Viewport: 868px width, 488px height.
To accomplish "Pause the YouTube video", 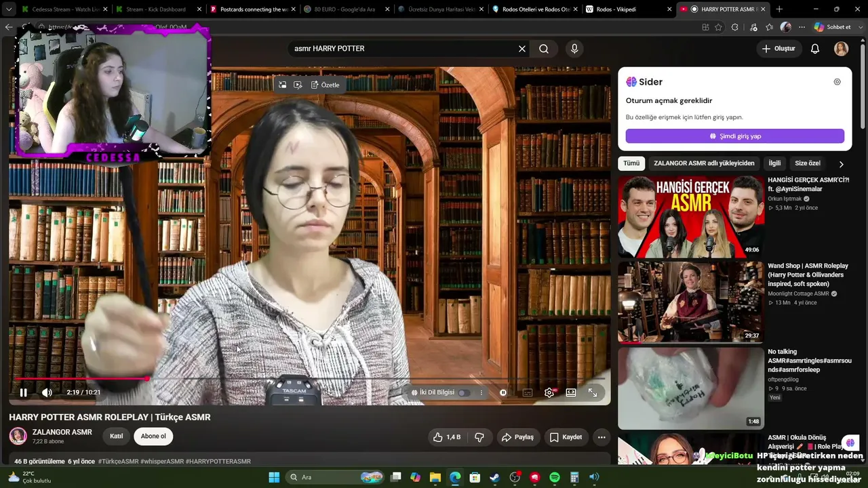I will (24, 392).
